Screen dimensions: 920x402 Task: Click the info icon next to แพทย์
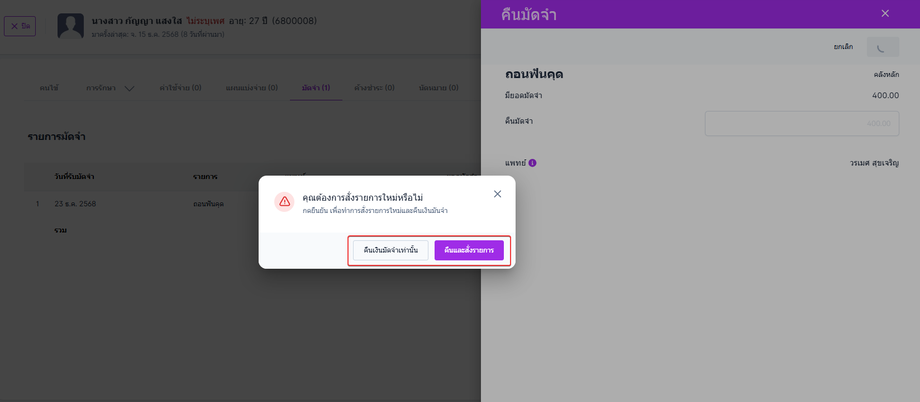[x=532, y=163]
